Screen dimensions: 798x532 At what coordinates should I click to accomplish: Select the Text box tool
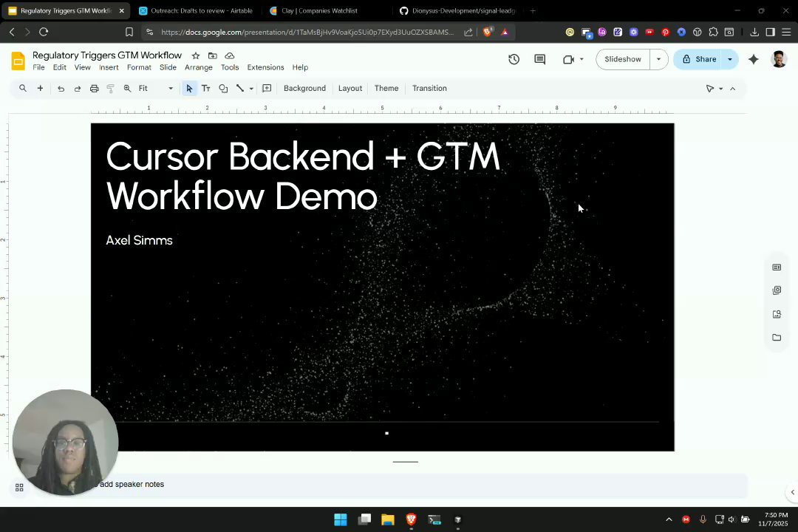pyautogui.click(x=206, y=89)
